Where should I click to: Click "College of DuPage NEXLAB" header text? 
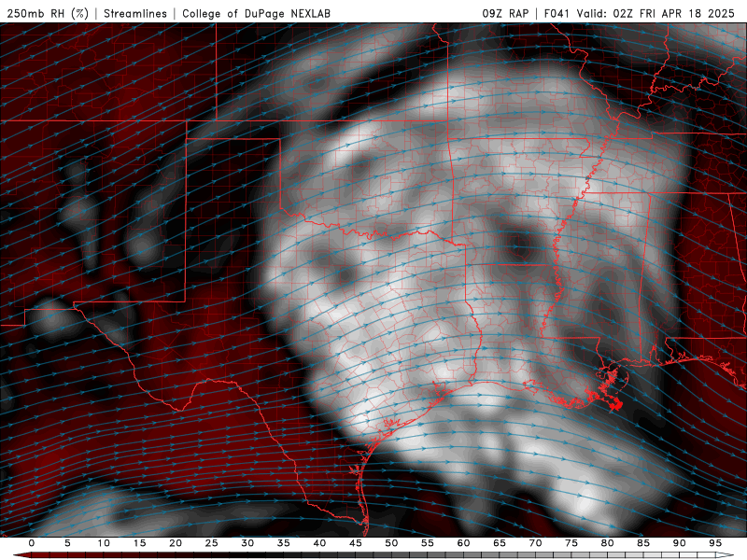coord(256,14)
